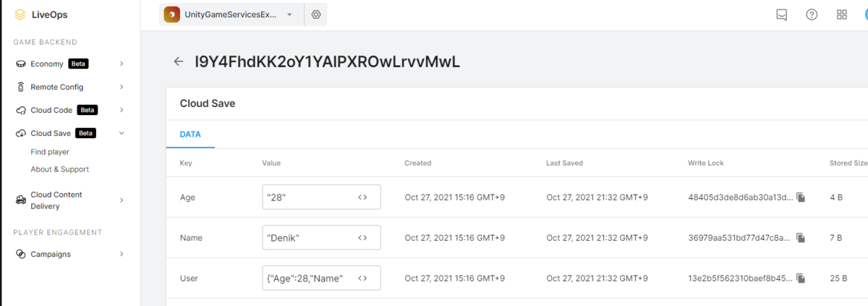Expand the Remote Config section
Screen dimensions: 868x306
(122, 87)
